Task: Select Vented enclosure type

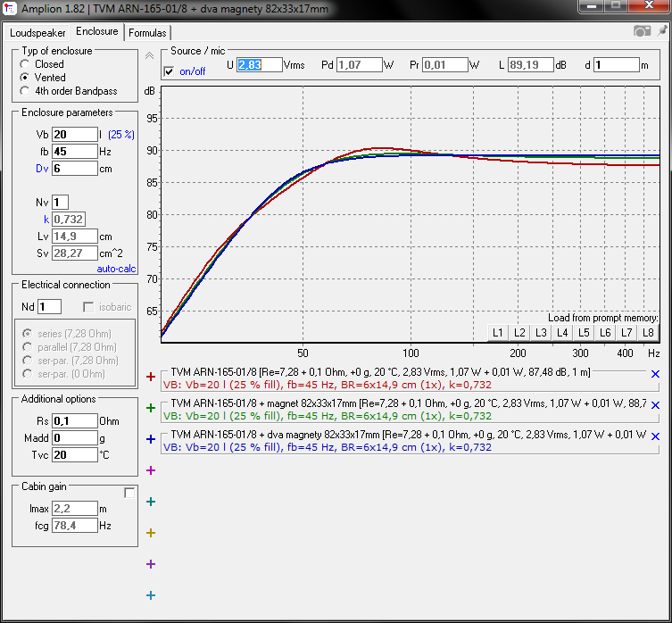Action: (x=25, y=78)
